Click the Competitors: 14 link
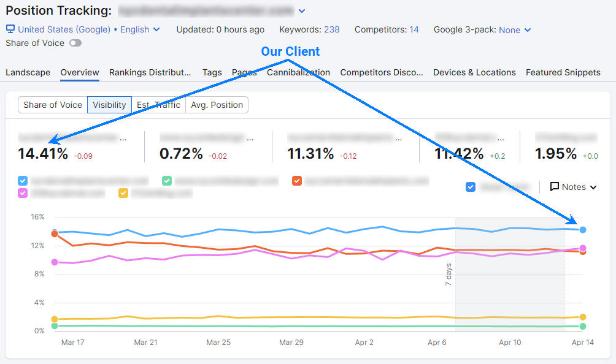 click(387, 29)
